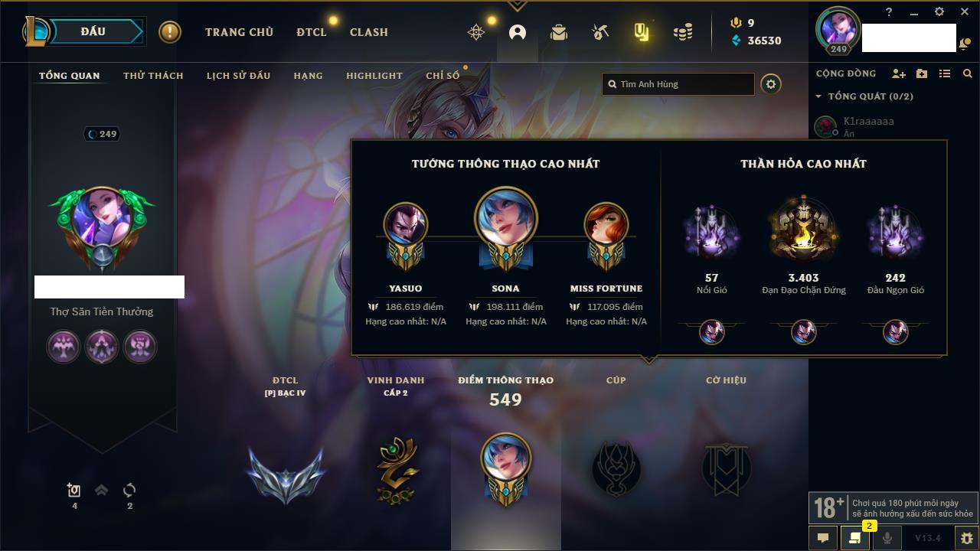Screen dimensions: 980x551
Task: Toggle the microphone mute button
Action: [887, 538]
